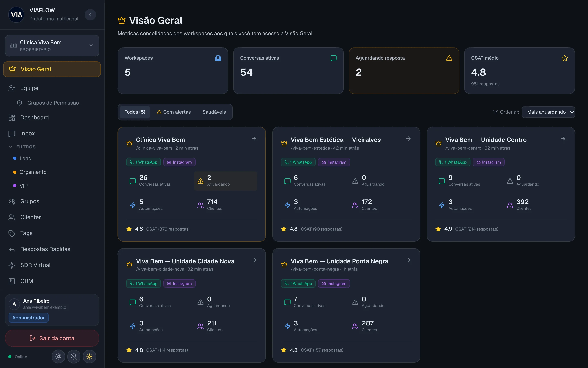The width and height of the screenshot is (588, 368).
Task: Select the Lead filter
Action: click(22, 158)
